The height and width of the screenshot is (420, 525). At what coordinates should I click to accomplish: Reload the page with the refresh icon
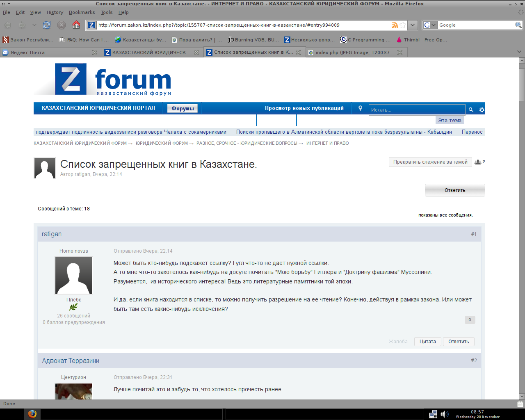47,25
